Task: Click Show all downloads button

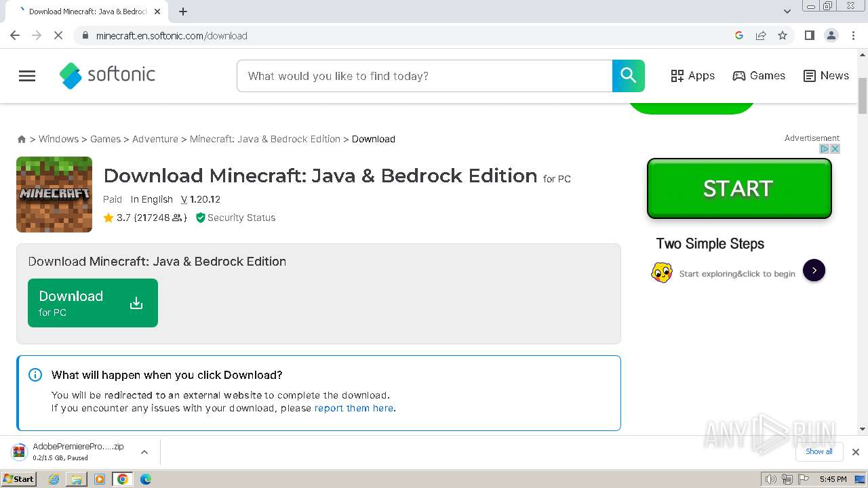Action: pos(819,451)
